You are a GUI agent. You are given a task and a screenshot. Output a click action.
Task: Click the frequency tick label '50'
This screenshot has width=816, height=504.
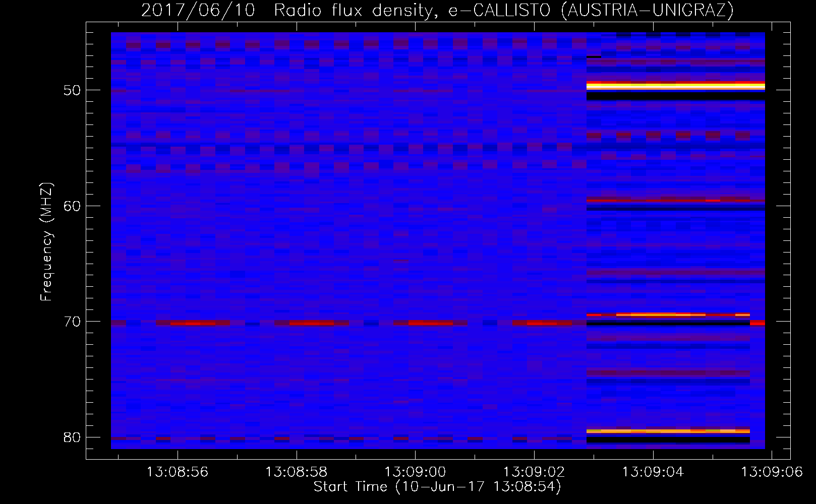click(72, 90)
